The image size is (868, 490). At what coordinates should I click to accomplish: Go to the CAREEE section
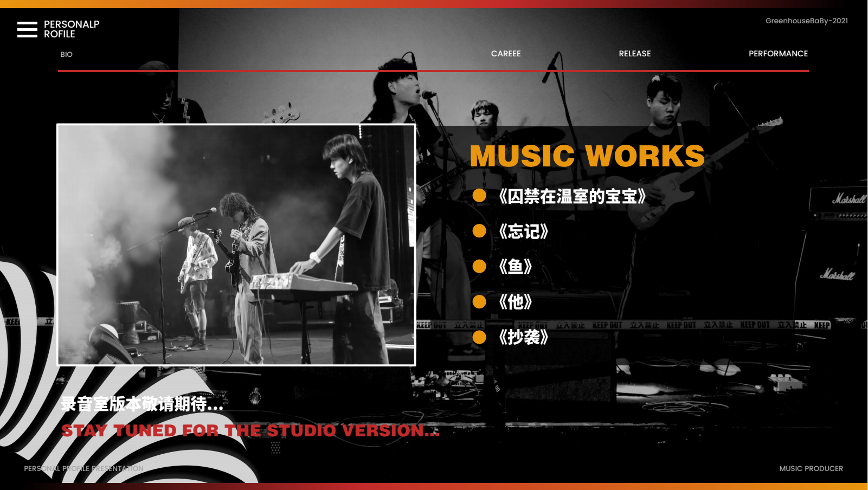point(506,54)
